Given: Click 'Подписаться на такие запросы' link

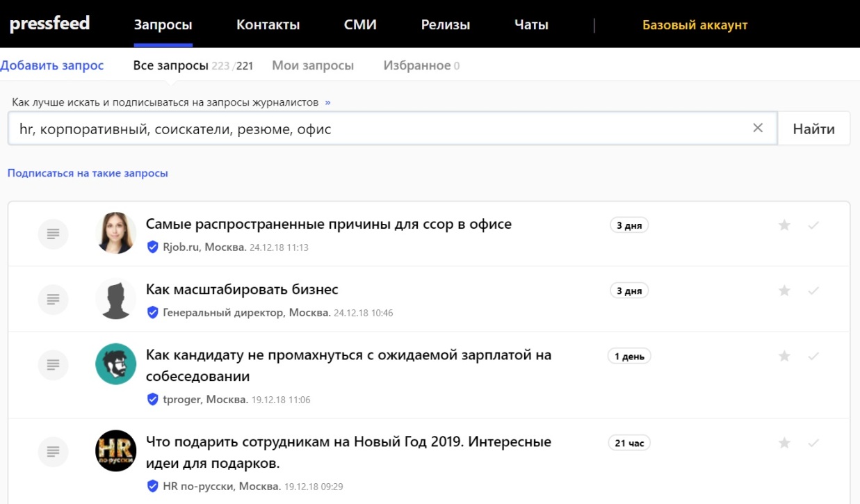Looking at the screenshot, I should coord(88,173).
